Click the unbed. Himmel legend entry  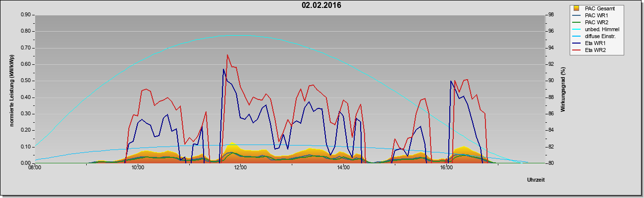[596, 29]
